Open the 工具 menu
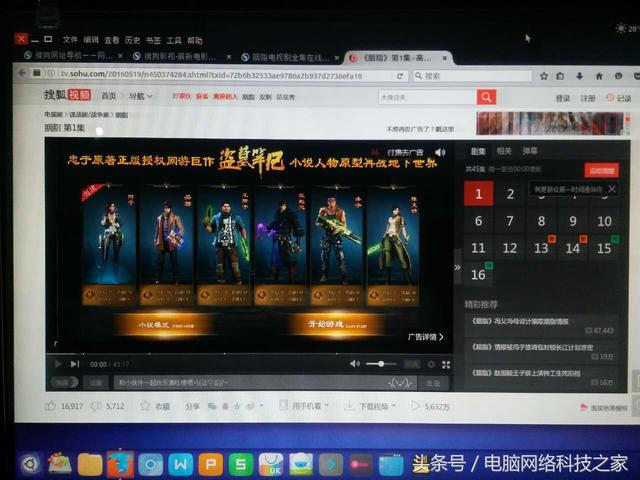Viewport: 640px width, 480px height. [174, 40]
